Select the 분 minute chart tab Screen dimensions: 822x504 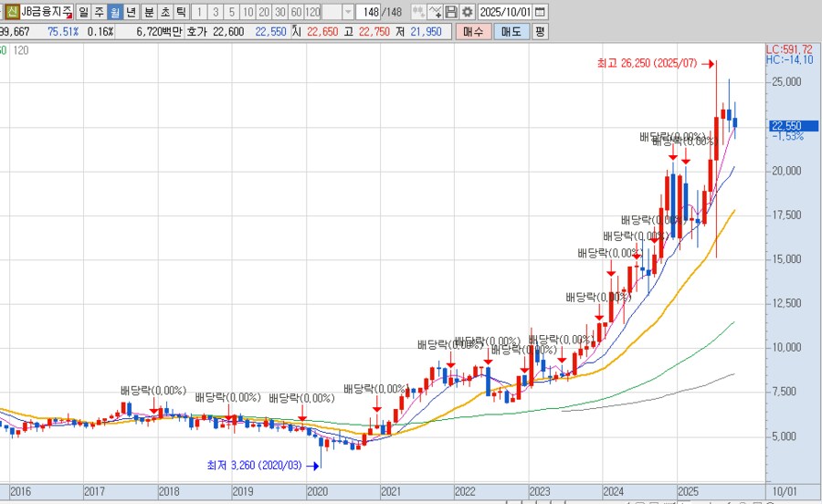pos(149,12)
